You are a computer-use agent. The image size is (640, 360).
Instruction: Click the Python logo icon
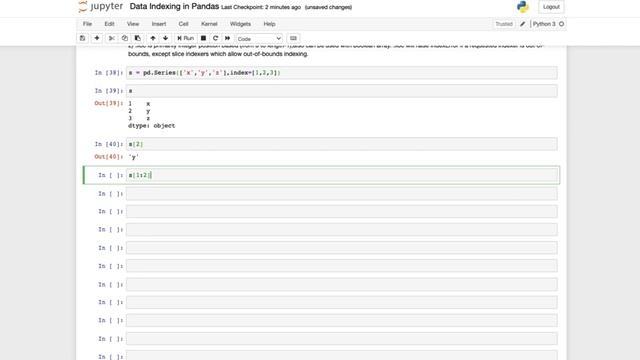523,7
